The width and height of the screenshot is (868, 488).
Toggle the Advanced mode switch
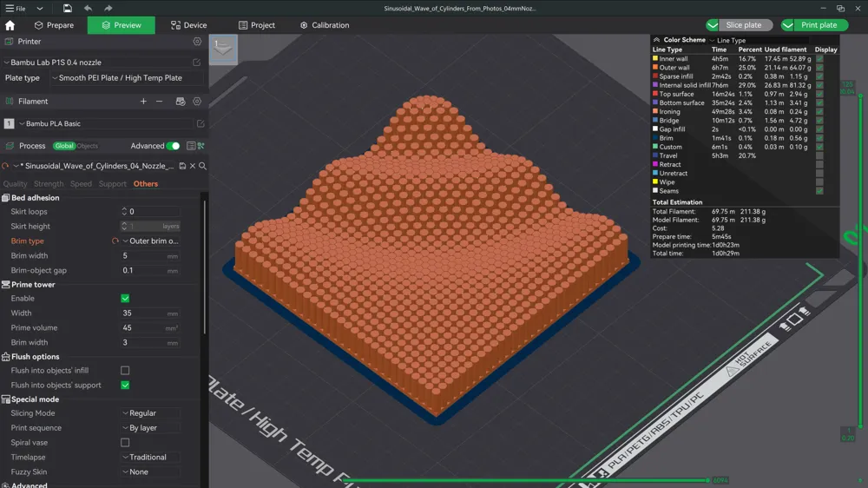coord(173,146)
